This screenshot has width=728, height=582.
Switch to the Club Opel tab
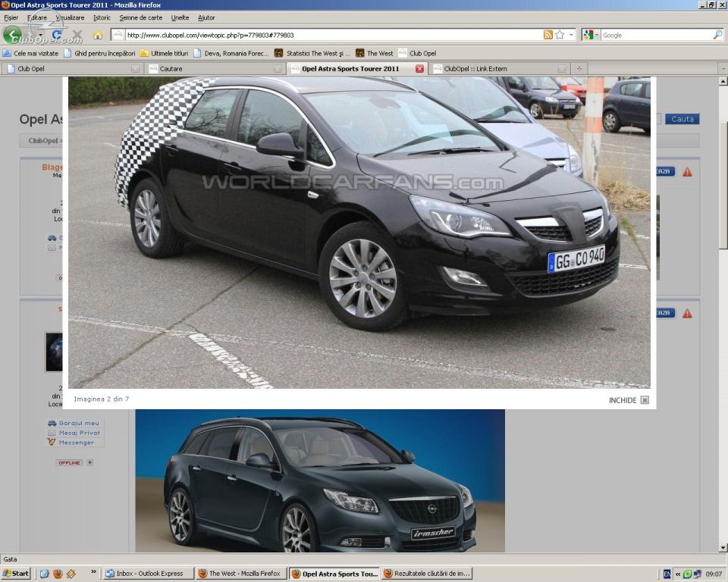[x=73, y=69]
